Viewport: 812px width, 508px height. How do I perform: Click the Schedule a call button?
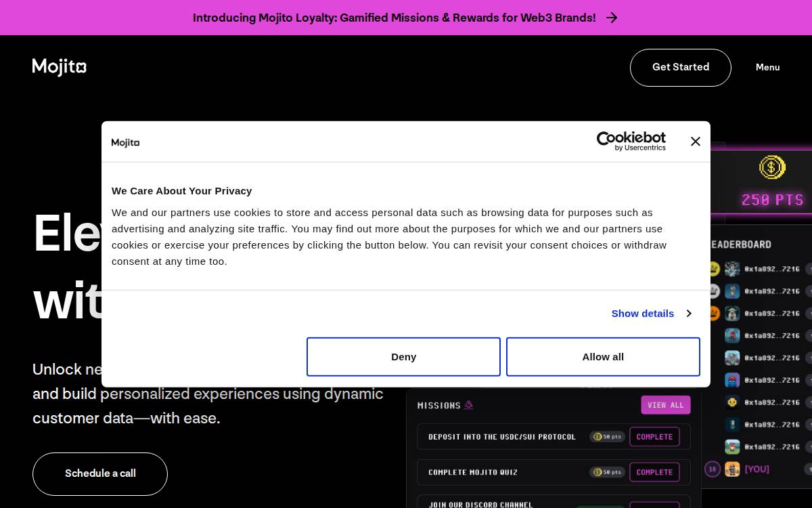pyautogui.click(x=100, y=474)
